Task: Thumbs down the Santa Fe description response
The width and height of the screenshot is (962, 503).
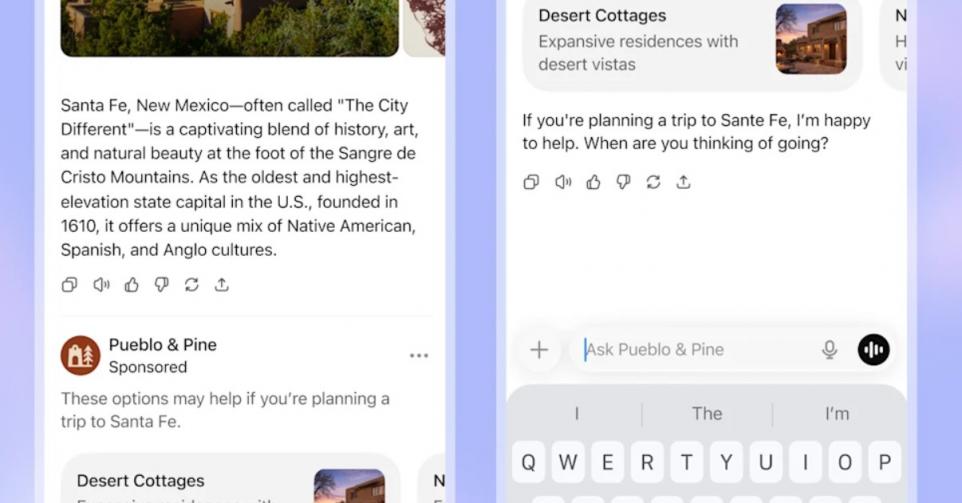Action: point(161,285)
